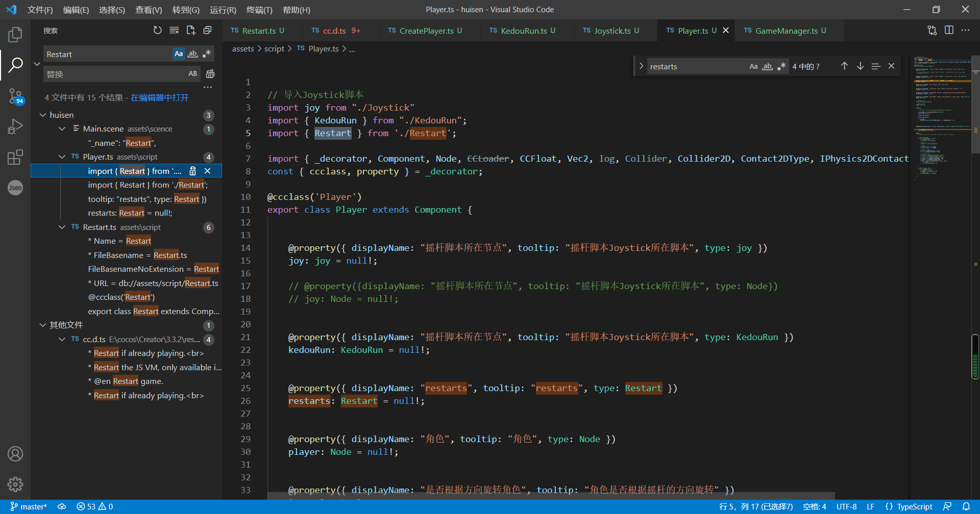This screenshot has width=980, height=514.
Task: Collapse Restart.ts search results group
Action: [62, 227]
